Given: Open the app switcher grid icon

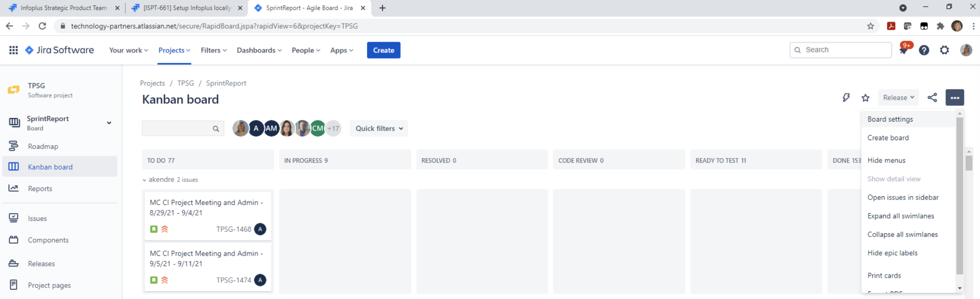Looking at the screenshot, I should (x=13, y=50).
